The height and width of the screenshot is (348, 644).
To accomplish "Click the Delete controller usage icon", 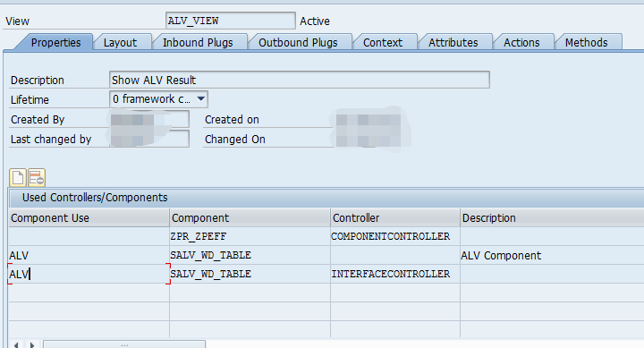I will 37,178.
